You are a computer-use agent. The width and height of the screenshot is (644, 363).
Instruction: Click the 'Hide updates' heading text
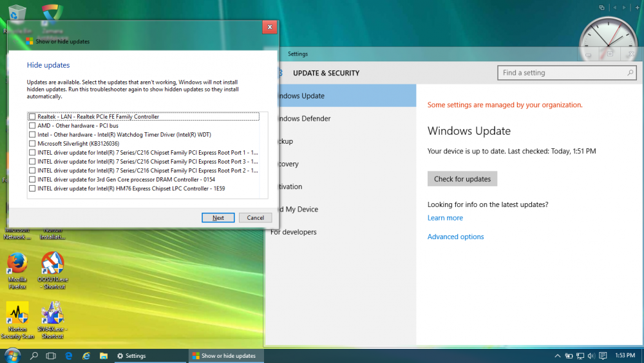click(48, 65)
